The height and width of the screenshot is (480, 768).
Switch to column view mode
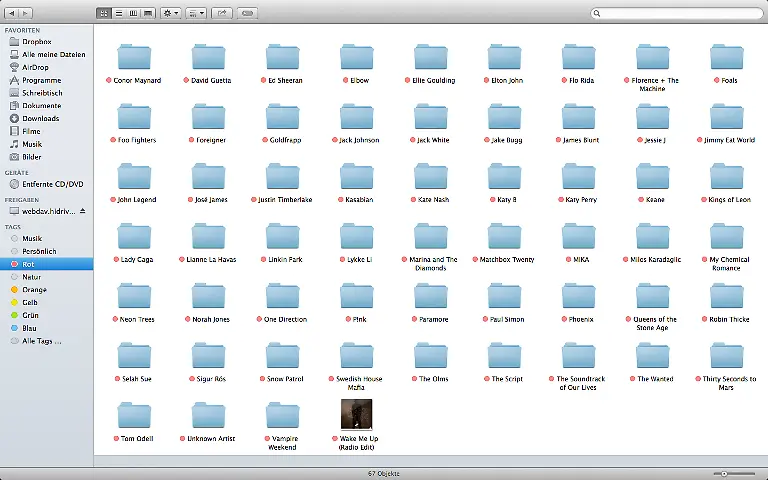[133, 13]
